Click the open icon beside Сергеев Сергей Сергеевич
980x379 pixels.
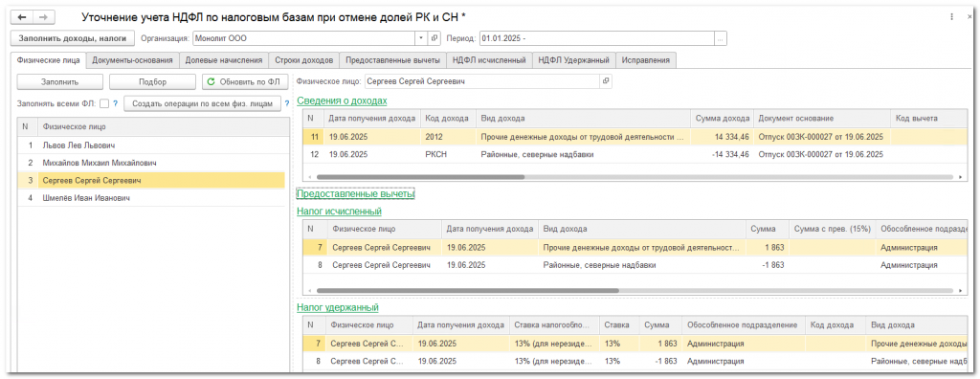(x=606, y=81)
